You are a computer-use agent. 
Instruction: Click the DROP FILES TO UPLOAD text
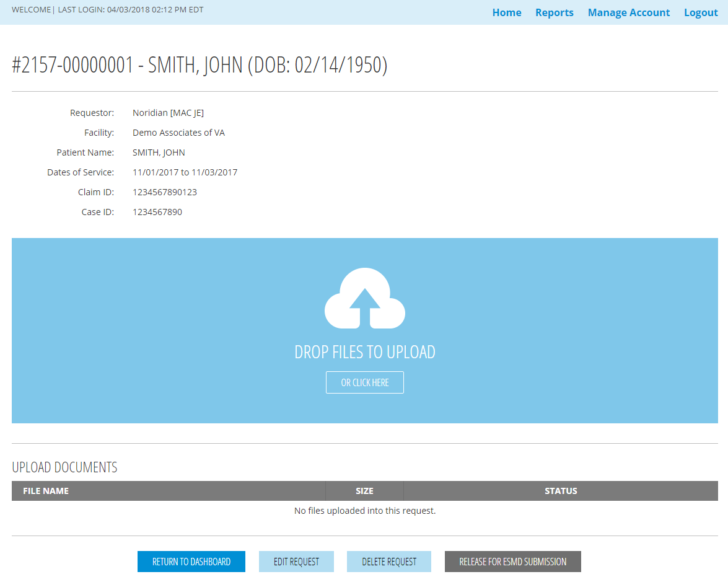click(364, 351)
